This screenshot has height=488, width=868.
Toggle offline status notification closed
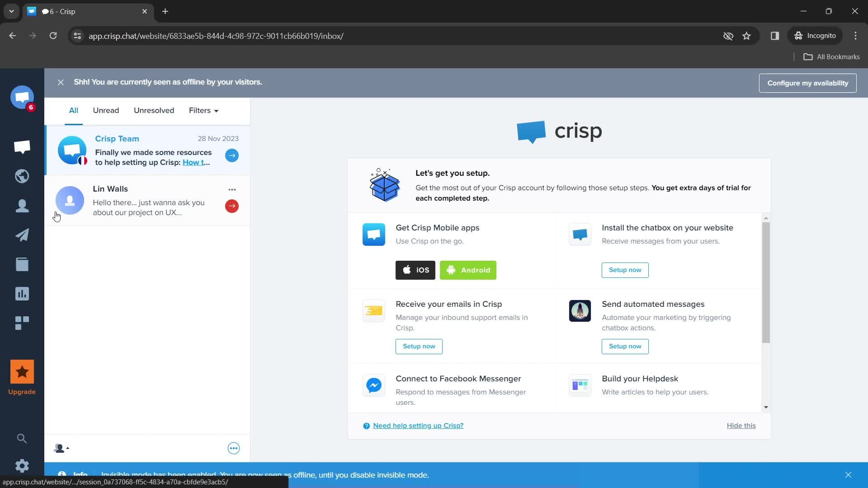tap(60, 82)
